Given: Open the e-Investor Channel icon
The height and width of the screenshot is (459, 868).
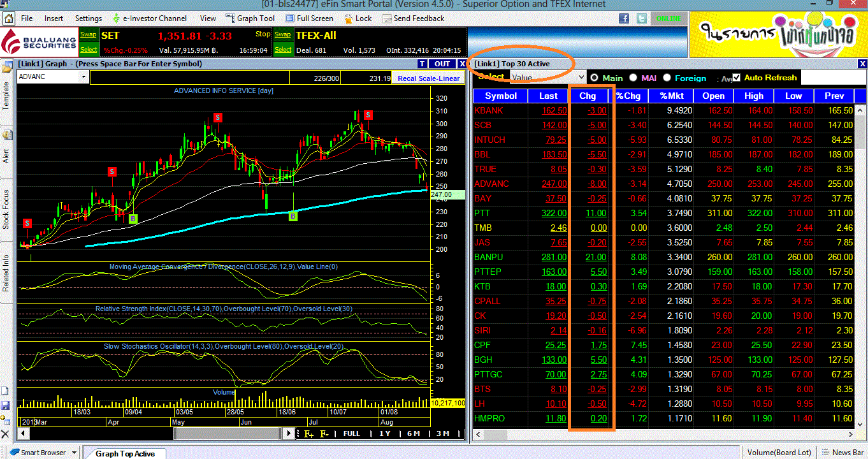Looking at the screenshot, I should coord(117,18).
